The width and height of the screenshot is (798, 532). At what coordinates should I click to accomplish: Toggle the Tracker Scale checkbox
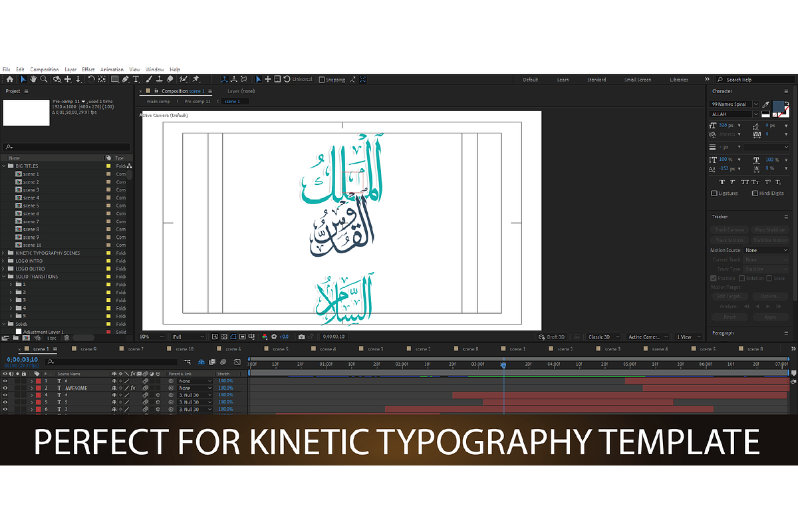[x=769, y=278]
